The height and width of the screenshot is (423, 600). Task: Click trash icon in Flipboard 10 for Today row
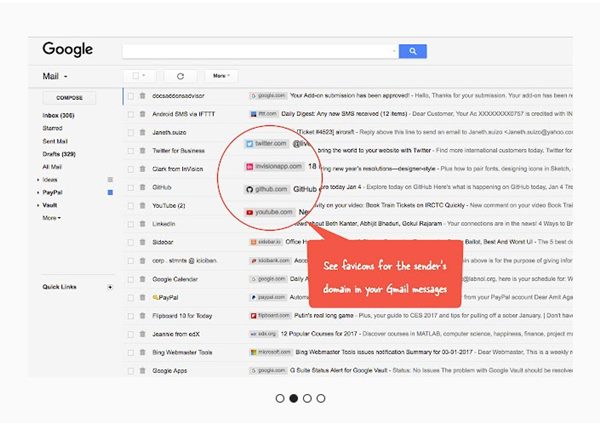pyautogui.click(x=142, y=316)
